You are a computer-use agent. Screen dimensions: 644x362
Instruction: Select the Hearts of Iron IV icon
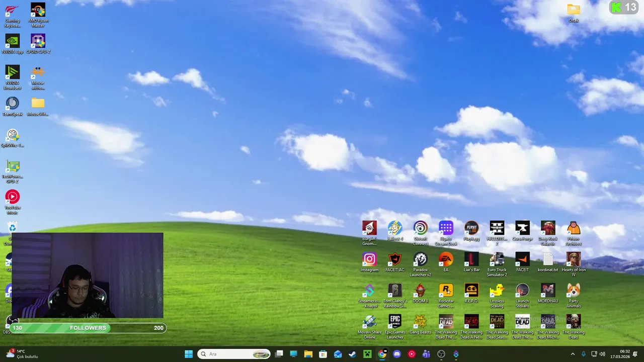click(x=574, y=265)
